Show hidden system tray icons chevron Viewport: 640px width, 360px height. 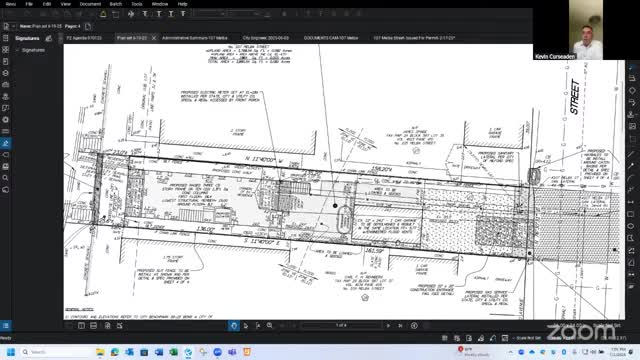click(x=511, y=352)
